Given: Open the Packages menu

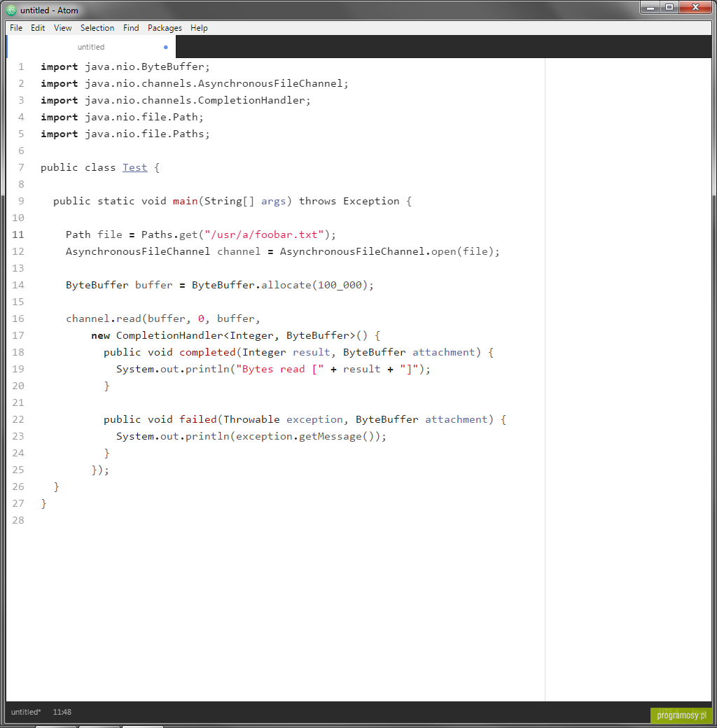Looking at the screenshot, I should (x=165, y=28).
